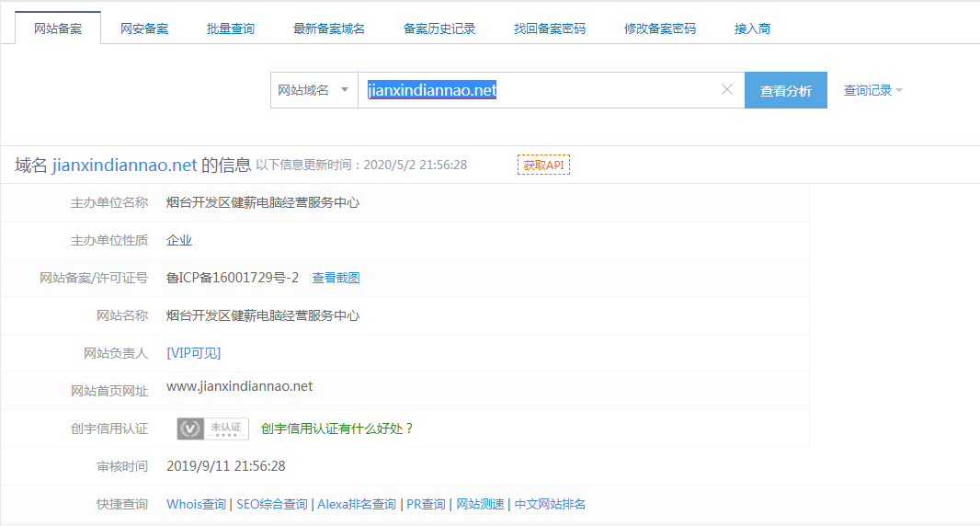The image size is (980, 526).
Task: Open the Whois查询 quick link
Action: click(x=196, y=504)
